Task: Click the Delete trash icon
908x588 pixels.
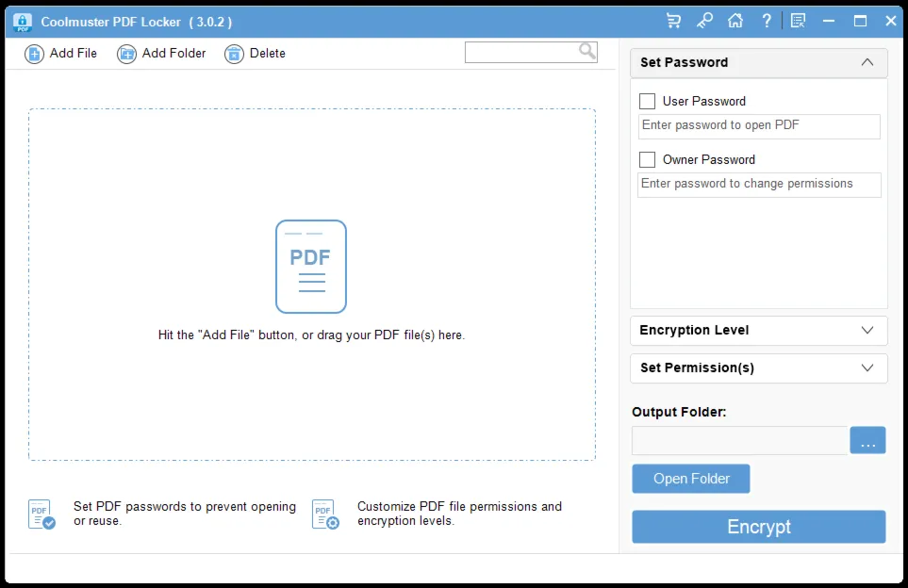Action: tap(234, 54)
